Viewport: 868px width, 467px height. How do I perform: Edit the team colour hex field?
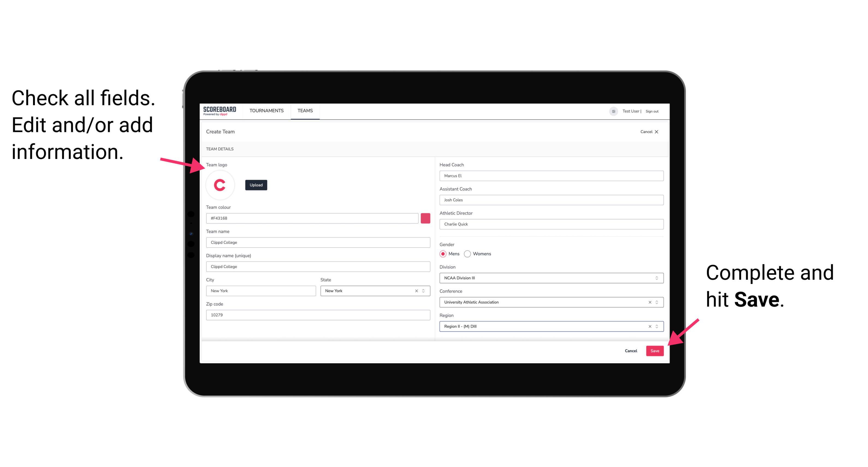312,218
